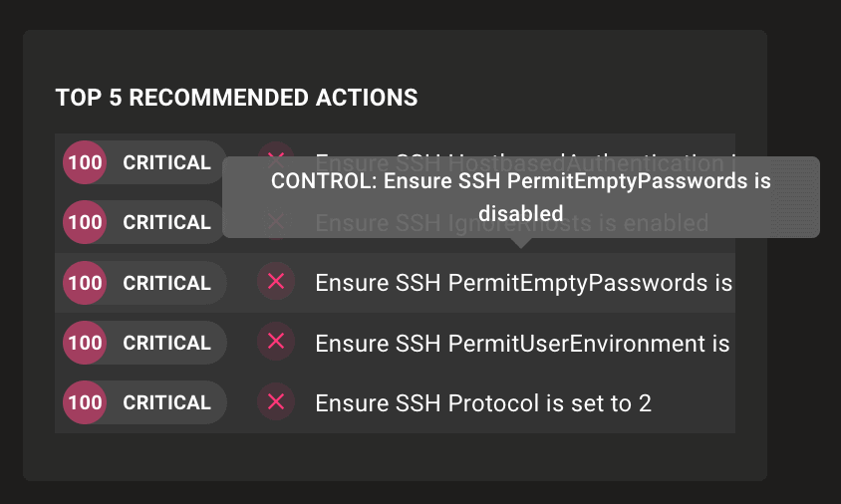Open 'Ensure SSH PermitUserEnvironment is' action
This screenshot has height=504, width=841.
point(522,343)
